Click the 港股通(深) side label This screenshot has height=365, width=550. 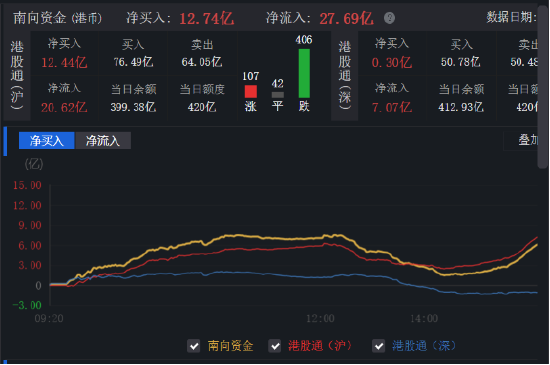345,75
